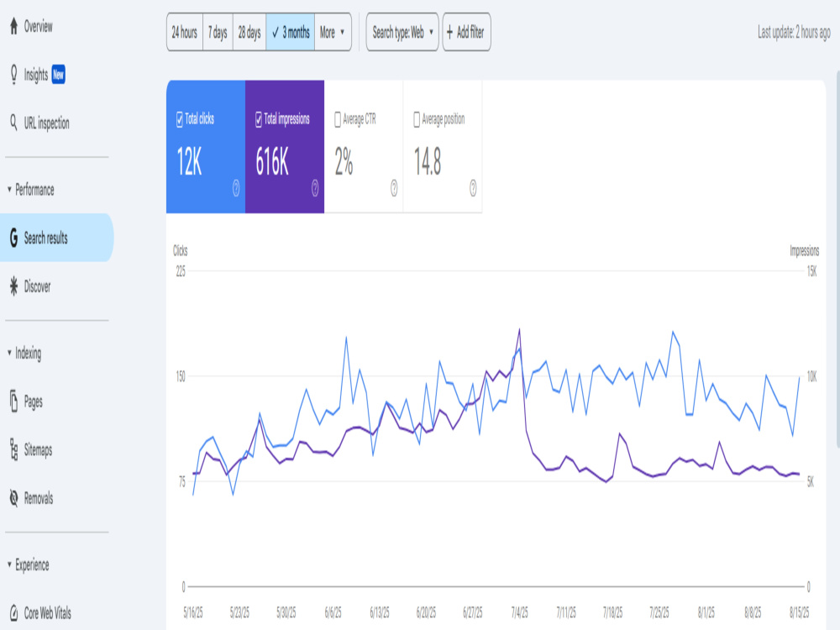Click the 225 clicks axis value
The image size is (840, 630).
pyautogui.click(x=181, y=271)
